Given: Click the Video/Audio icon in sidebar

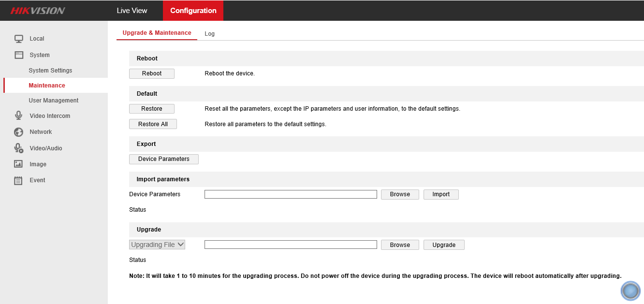Looking at the screenshot, I should click(19, 148).
